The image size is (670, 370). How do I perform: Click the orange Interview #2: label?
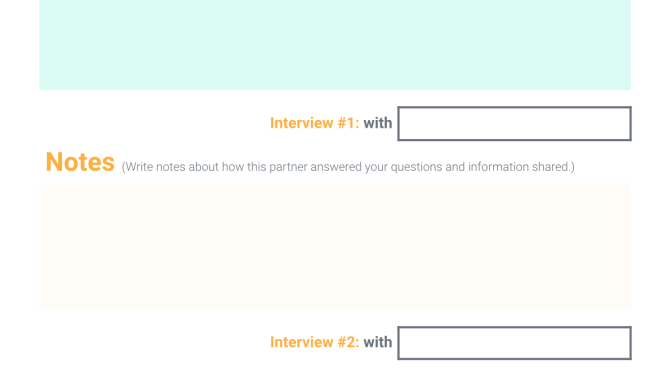tap(314, 342)
